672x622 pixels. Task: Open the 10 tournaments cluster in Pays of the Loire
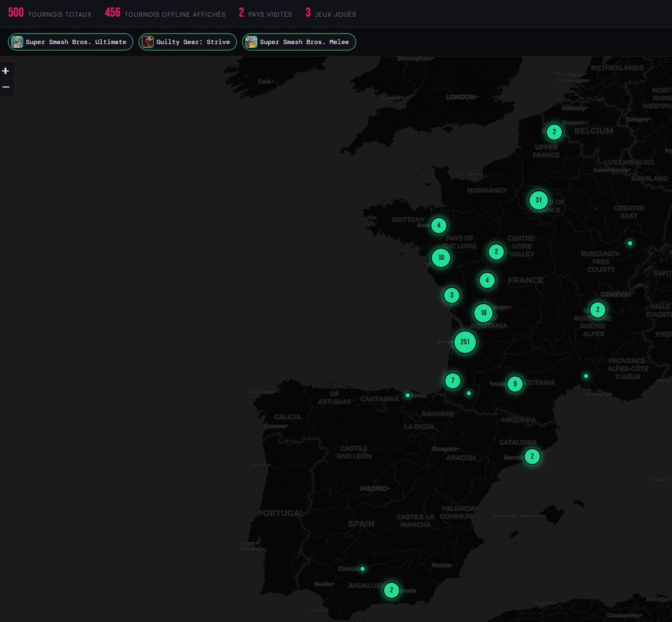pyautogui.click(x=441, y=258)
